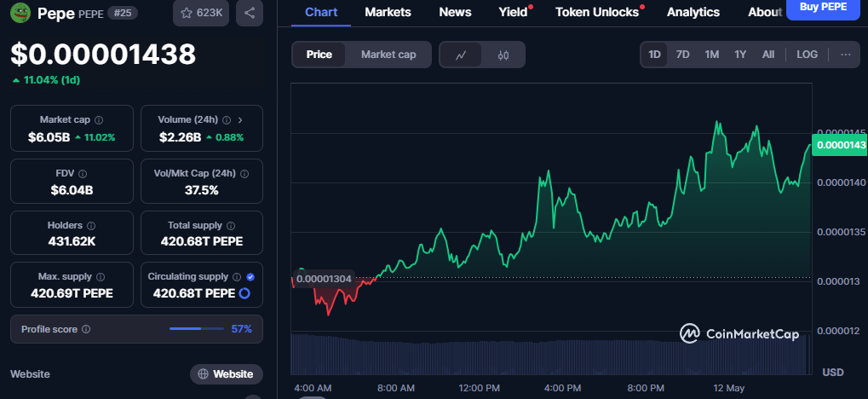Open the Markets tab

click(388, 12)
